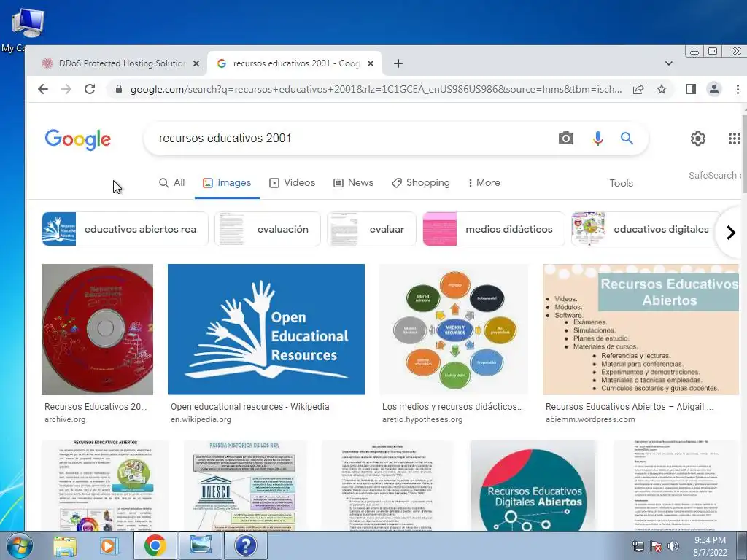Launch Windows Media Player from taskbar
The image size is (747, 560).
[x=109, y=545]
